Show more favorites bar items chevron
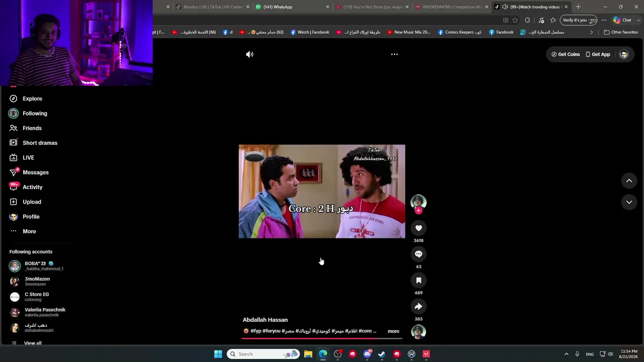644x362 pixels. 592,32
